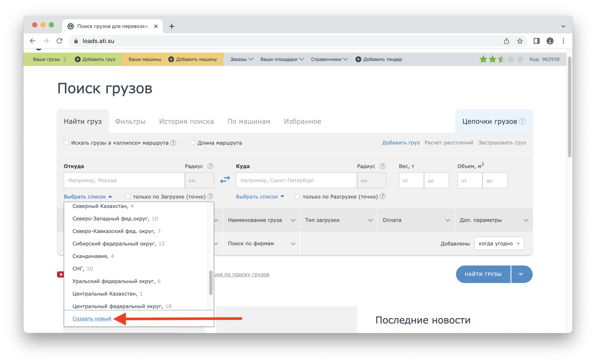Enable Искать грузы в «эллипсе» маршрута checkbox
Screen dimensions: 596x364
click(x=66, y=143)
